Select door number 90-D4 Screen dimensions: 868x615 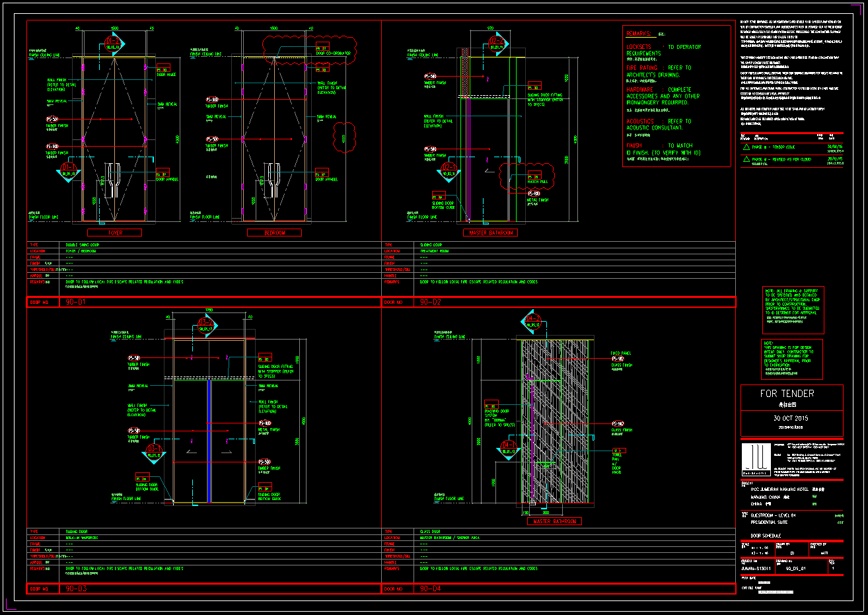pos(430,588)
